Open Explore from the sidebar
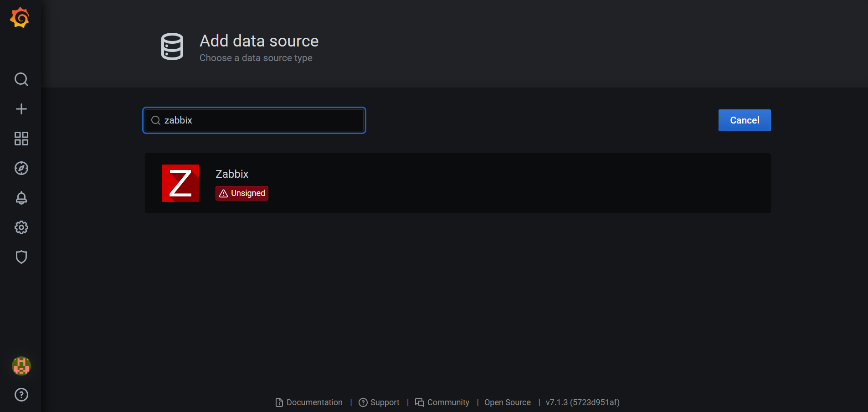 (x=21, y=168)
